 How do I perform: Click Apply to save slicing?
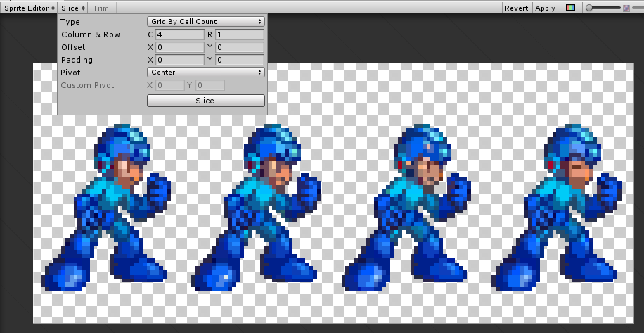(545, 8)
